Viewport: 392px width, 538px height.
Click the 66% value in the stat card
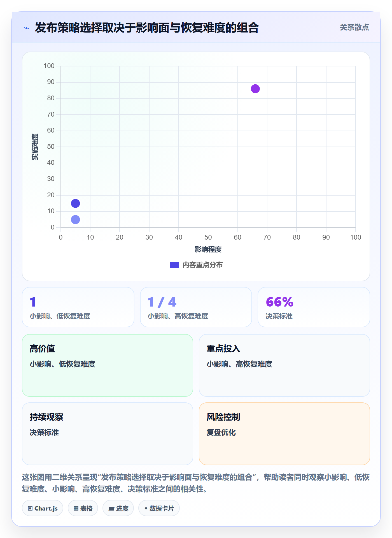279,302
